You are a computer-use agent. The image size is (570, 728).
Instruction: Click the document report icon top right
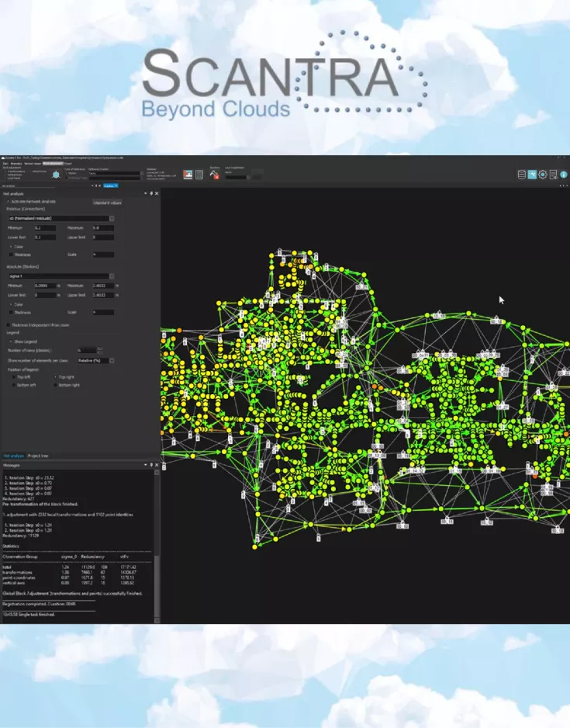tap(553, 175)
